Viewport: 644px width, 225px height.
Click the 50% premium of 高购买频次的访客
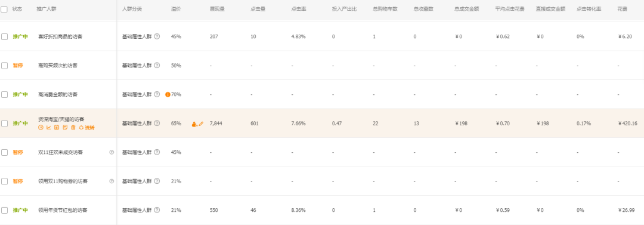176,66
